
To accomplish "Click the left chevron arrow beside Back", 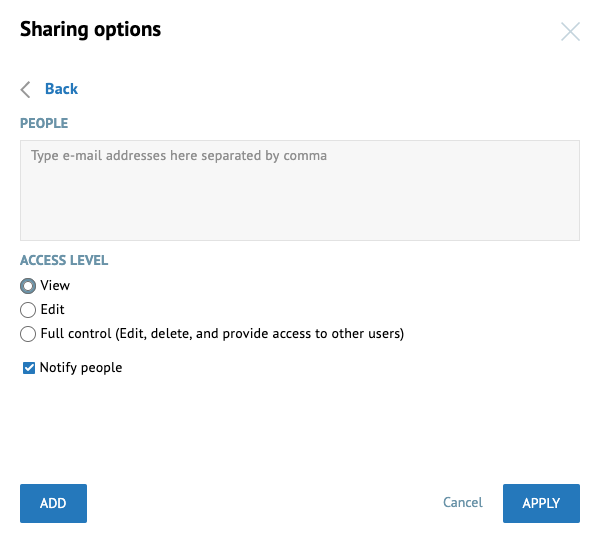I will [25, 90].
